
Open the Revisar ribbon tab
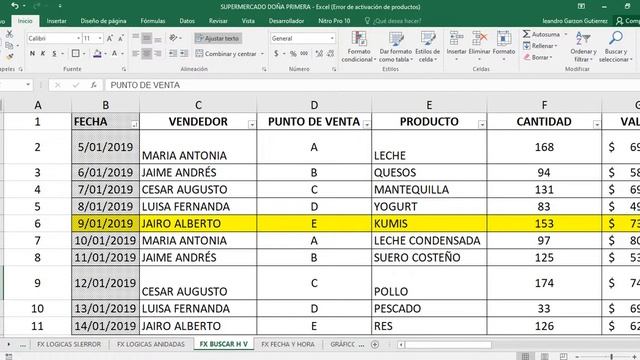pyautogui.click(x=218, y=21)
